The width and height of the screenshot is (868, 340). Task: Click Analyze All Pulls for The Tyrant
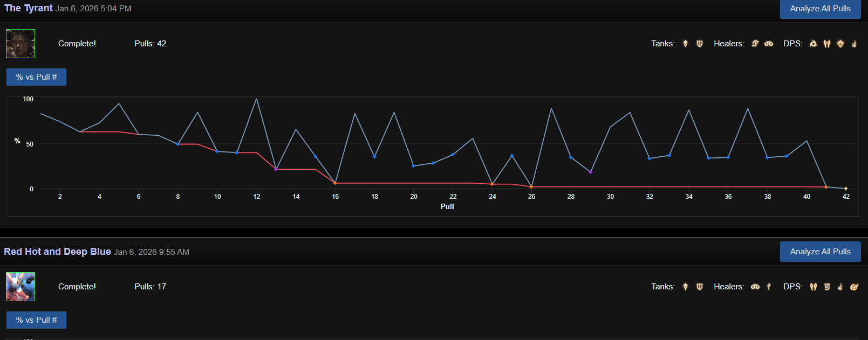click(x=820, y=9)
